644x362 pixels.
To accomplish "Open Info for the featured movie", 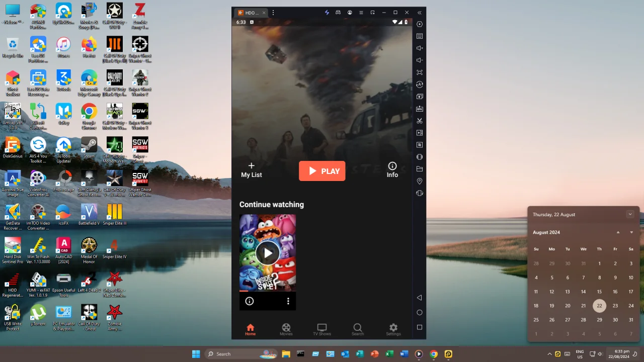I will pos(392,170).
